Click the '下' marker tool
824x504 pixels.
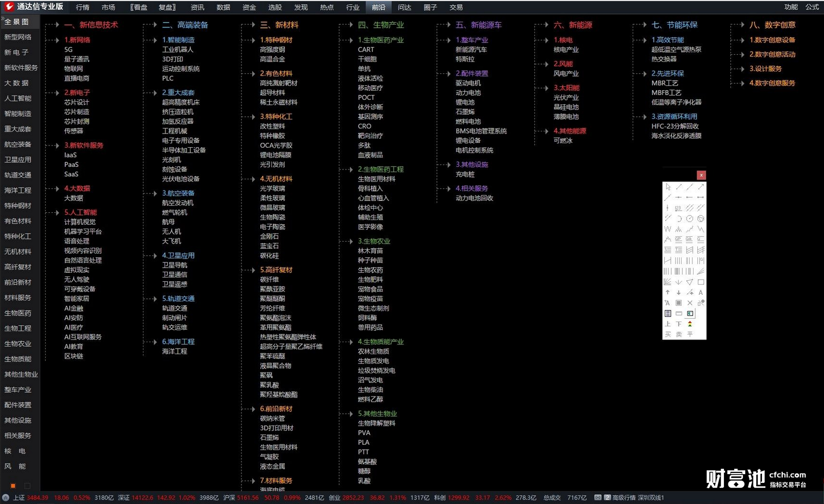point(679,324)
